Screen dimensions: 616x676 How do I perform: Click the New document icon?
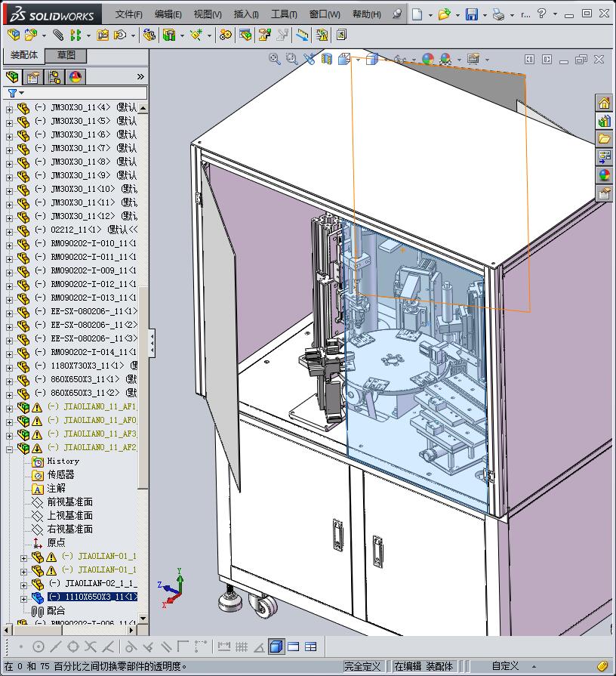tap(417, 14)
